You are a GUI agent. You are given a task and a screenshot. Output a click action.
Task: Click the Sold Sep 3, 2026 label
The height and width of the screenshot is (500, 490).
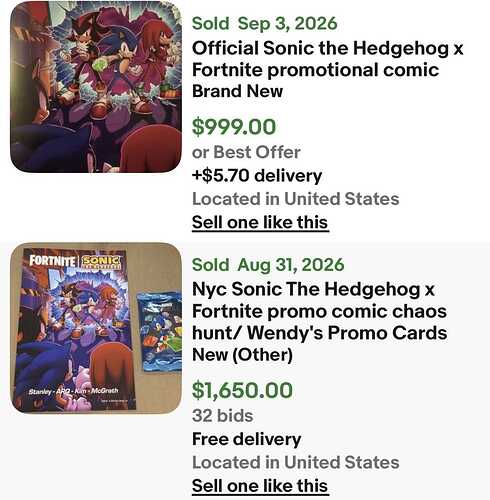point(265,23)
